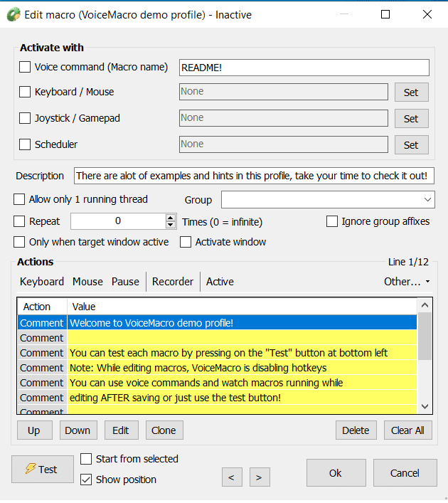The image size is (448, 503).
Task: Click the Joystick / Gamepad None field
Action: [x=284, y=118]
